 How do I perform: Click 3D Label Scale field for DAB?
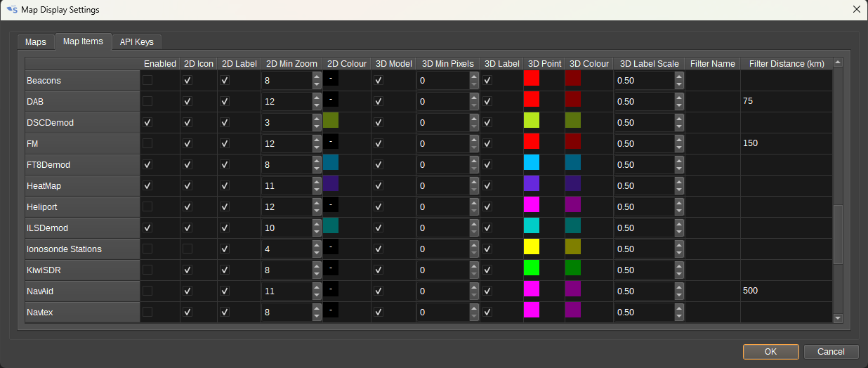point(643,102)
